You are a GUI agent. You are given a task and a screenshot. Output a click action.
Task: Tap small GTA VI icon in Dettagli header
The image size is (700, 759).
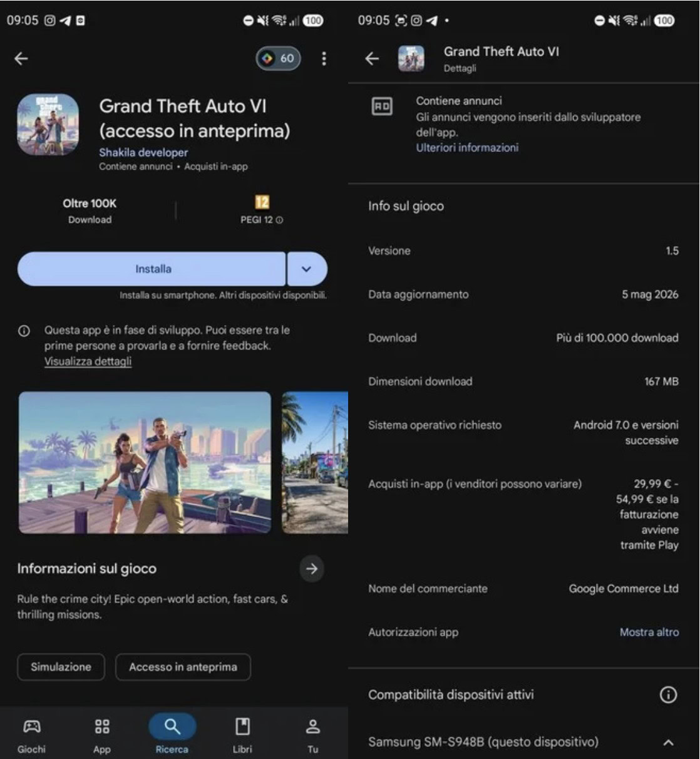[411, 59]
